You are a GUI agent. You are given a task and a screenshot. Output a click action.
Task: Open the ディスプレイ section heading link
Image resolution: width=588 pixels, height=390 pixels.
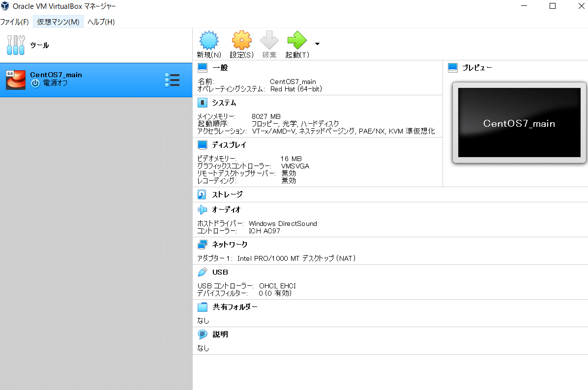pyautogui.click(x=229, y=145)
